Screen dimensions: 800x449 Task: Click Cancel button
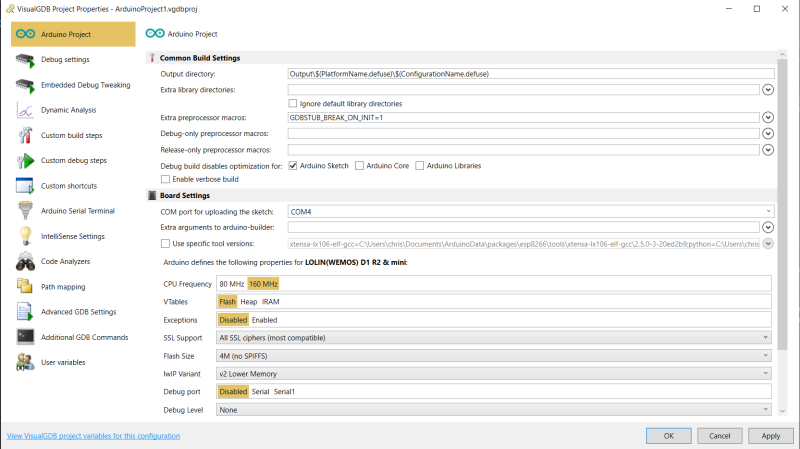[x=719, y=436]
